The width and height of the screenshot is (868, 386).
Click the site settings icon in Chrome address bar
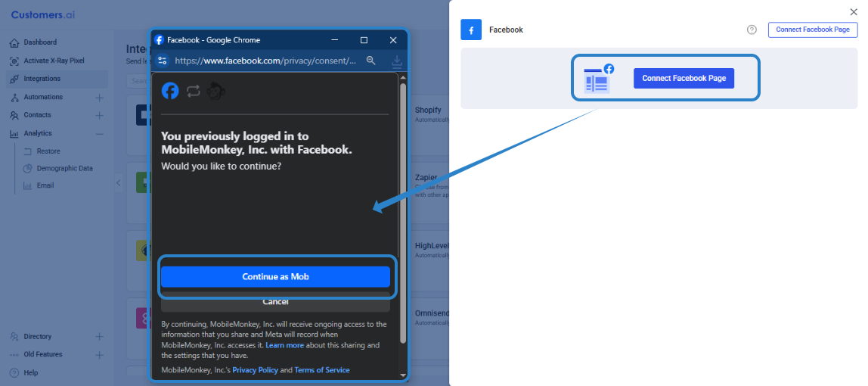pyautogui.click(x=163, y=61)
